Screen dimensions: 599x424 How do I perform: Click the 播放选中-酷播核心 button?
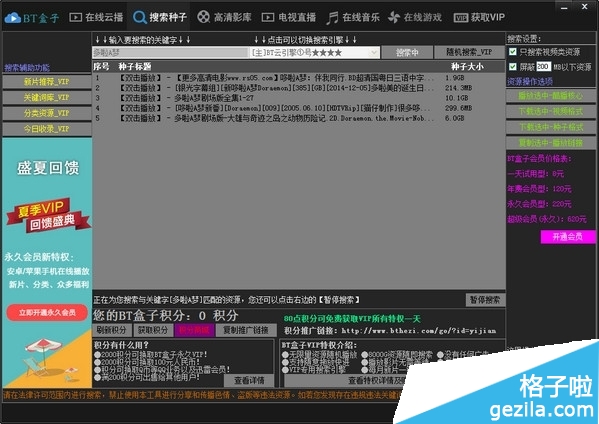[x=550, y=95]
